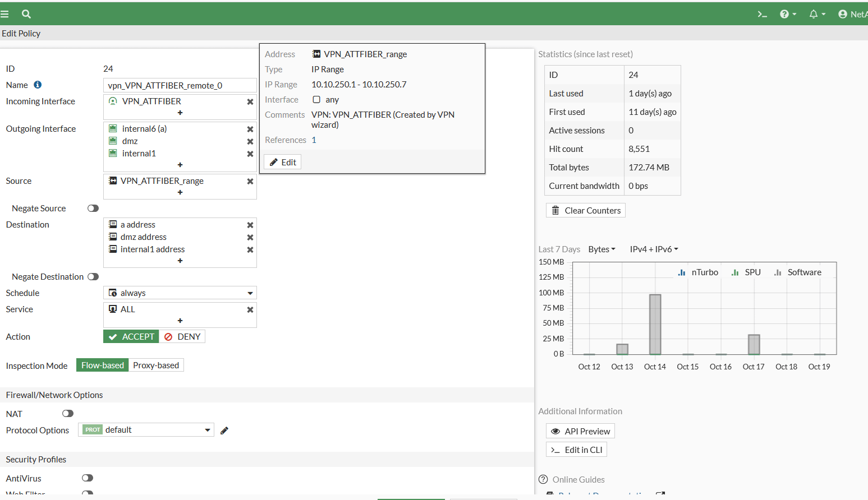Select Proxy-based inspection mode

tap(156, 365)
